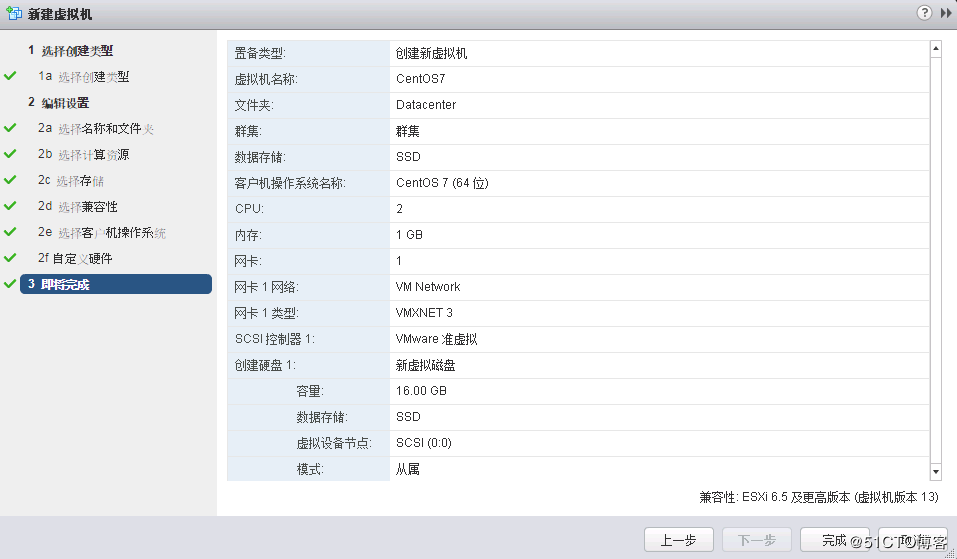Click green checkmark beside step 2a
The width and height of the screenshot is (957, 559).
[x=10, y=128]
